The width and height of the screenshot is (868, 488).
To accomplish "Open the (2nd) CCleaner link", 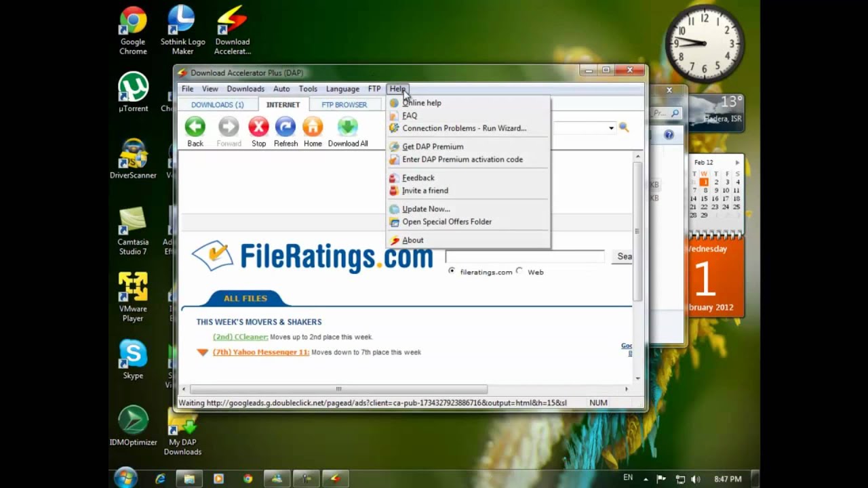I will (x=240, y=337).
